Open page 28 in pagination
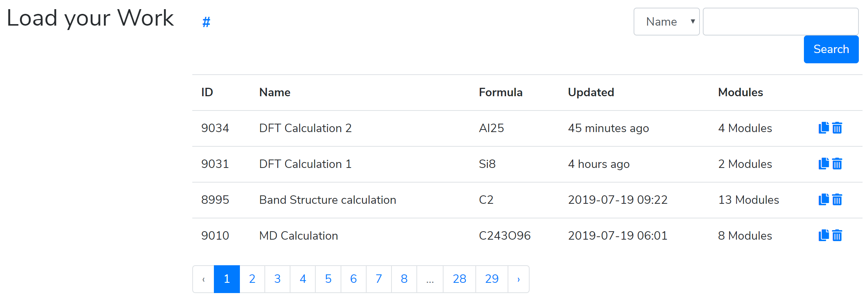The image size is (868, 300). (459, 279)
